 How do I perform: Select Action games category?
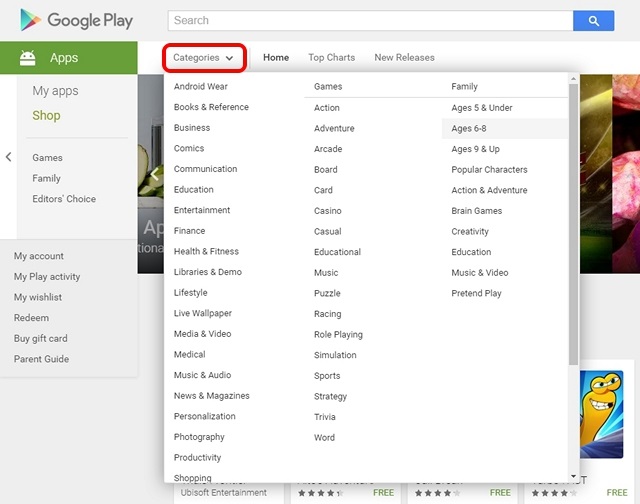tap(327, 108)
